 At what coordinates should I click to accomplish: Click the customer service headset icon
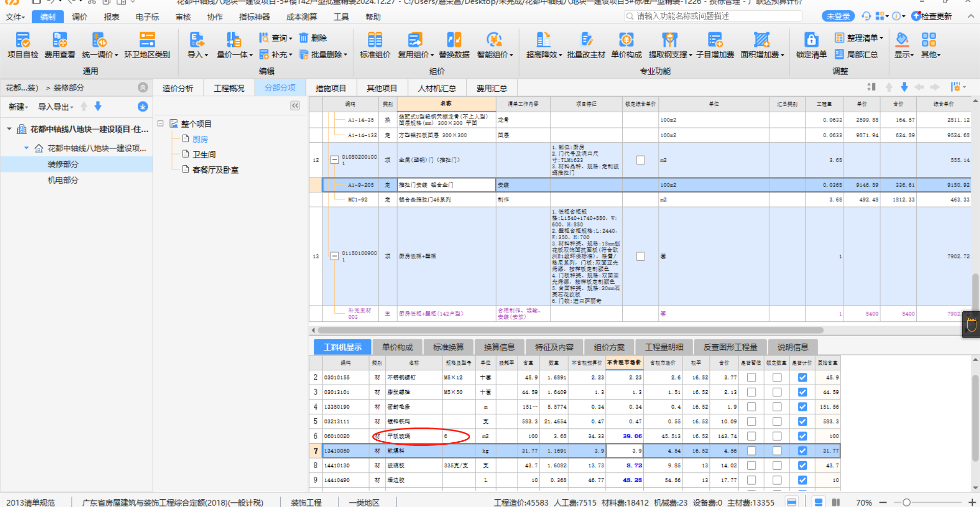tap(866, 16)
